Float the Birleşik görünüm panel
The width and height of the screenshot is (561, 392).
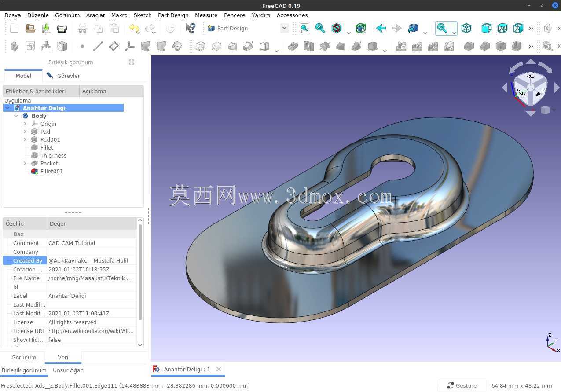(x=132, y=62)
